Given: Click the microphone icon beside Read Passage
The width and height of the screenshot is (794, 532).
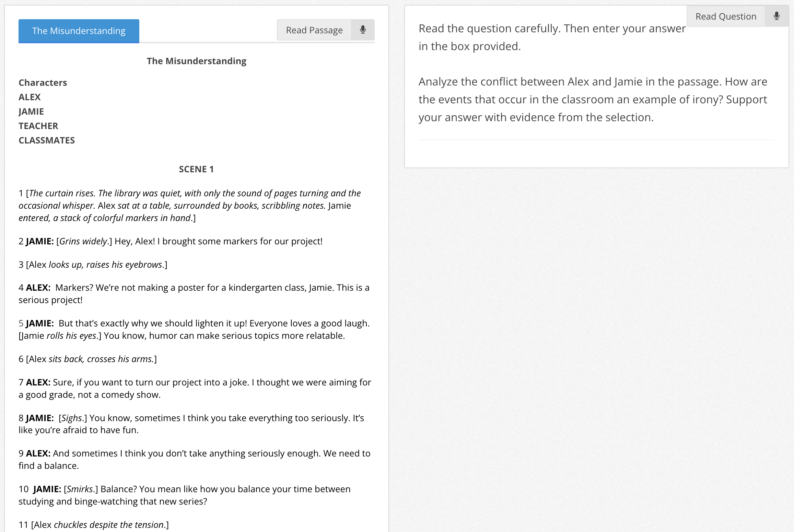Looking at the screenshot, I should pos(363,30).
